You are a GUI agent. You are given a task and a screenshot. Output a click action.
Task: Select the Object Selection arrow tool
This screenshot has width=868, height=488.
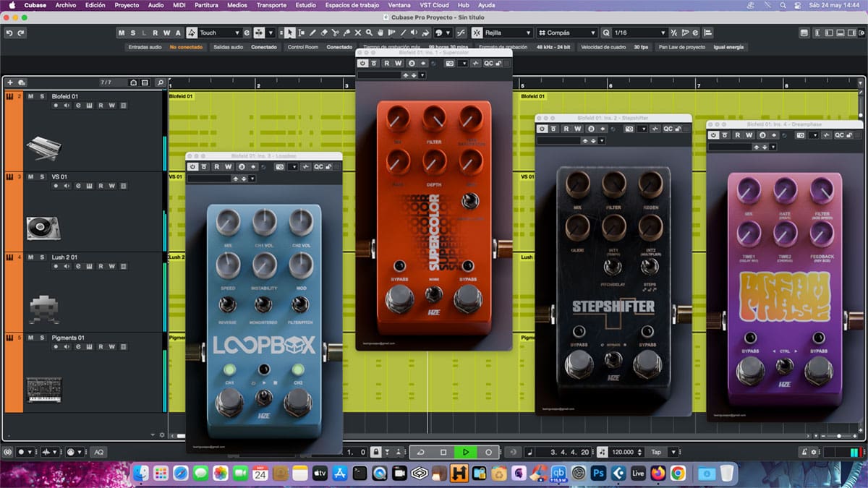(290, 33)
